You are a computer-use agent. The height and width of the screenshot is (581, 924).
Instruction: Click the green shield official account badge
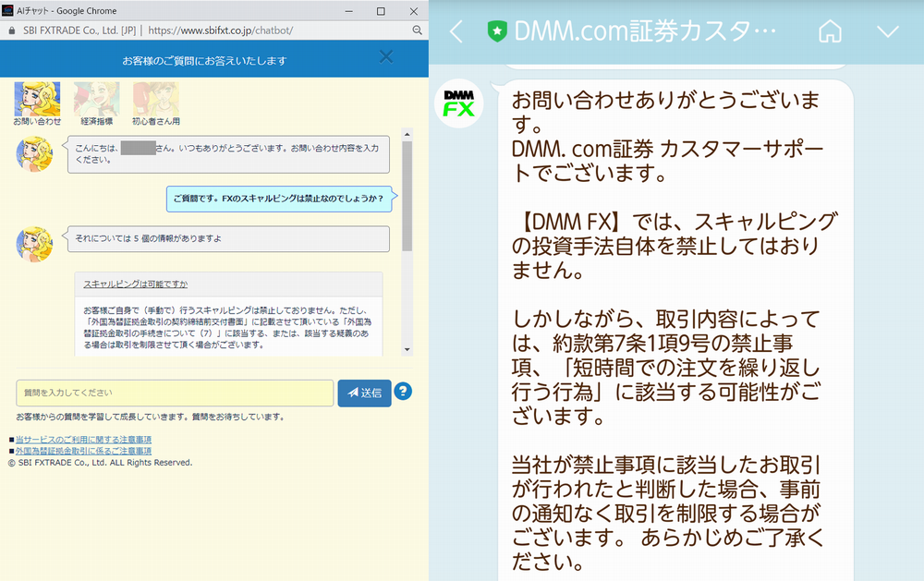(x=497, y=31)
